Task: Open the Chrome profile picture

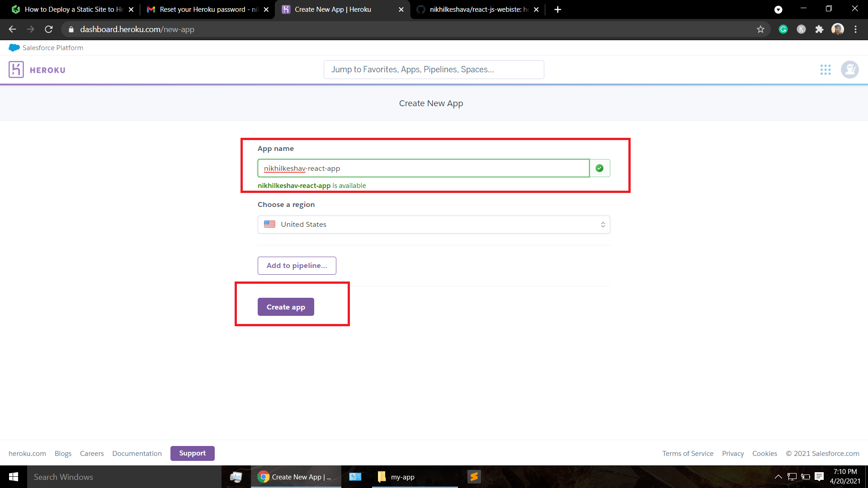Action: [x=837, y=29]
